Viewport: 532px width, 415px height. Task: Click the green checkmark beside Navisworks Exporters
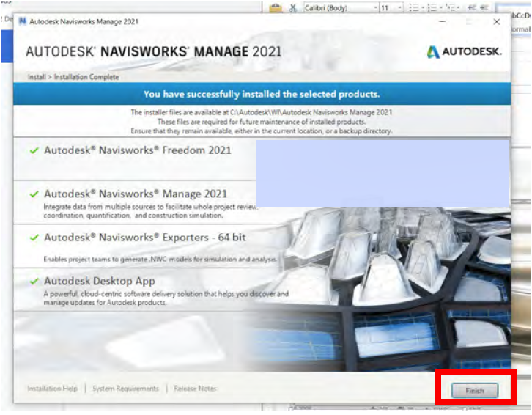(x=34, y=238)
